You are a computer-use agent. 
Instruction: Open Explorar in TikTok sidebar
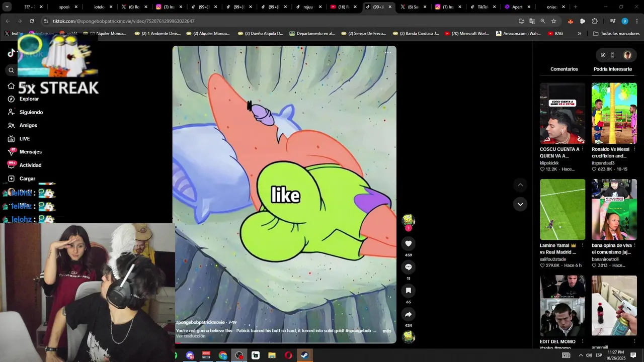24,99
